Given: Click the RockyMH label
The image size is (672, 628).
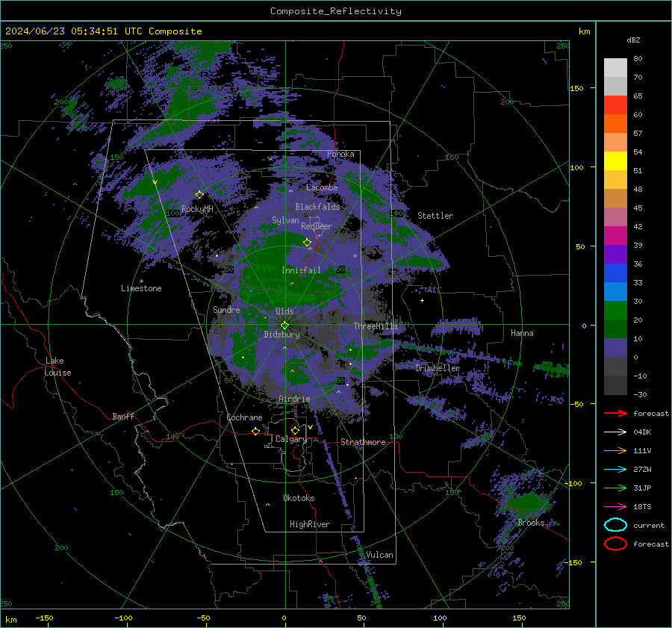Looking at the screenshot, I should click(x=197, y=209).
